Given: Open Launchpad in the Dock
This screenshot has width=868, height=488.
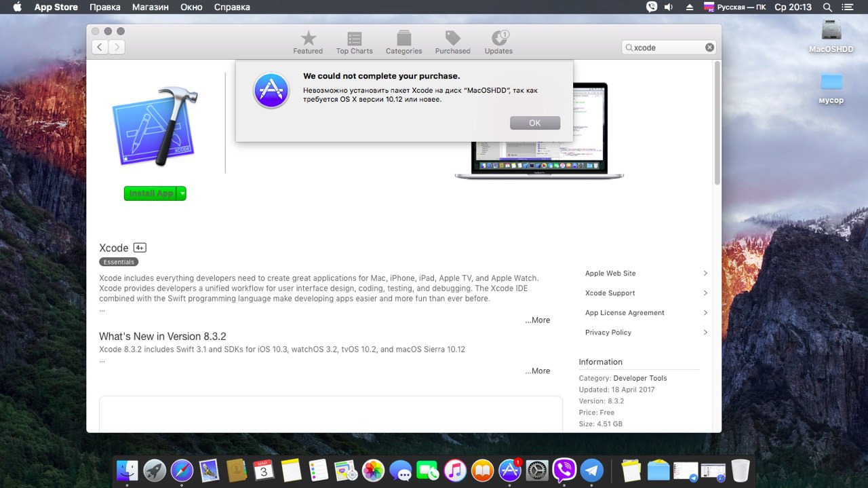Looking at the screenshot, I should 155,470.
